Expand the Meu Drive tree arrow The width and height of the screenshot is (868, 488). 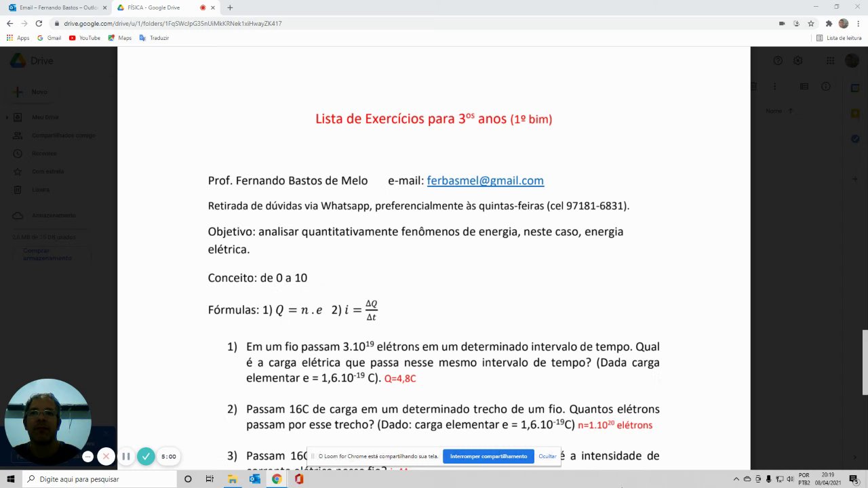click(7, 117)
